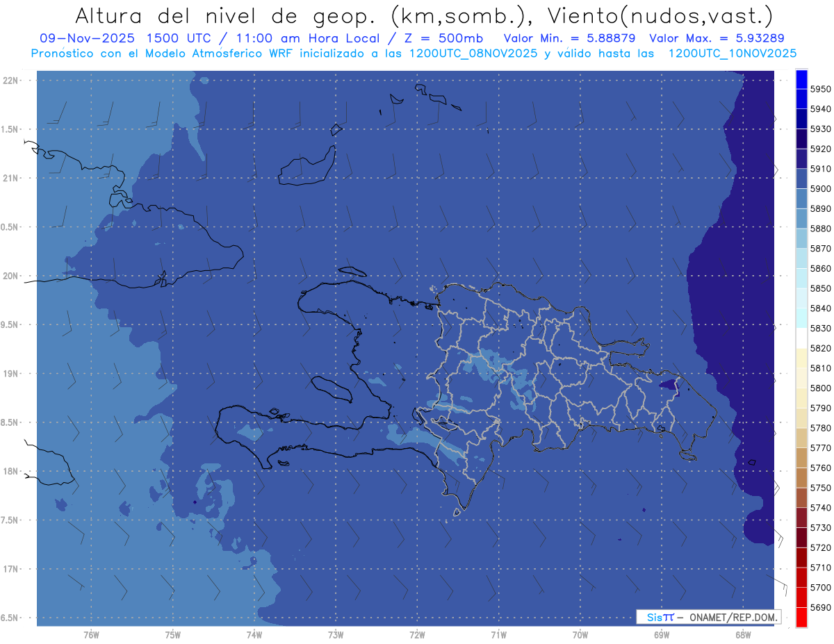
Task: Pick the legend swatch between 5910 and 5900
Action: (x=801, y=179)
